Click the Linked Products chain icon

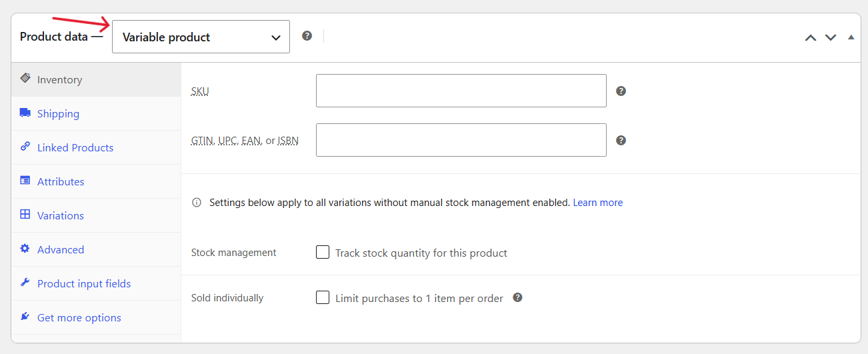point(25,146)
